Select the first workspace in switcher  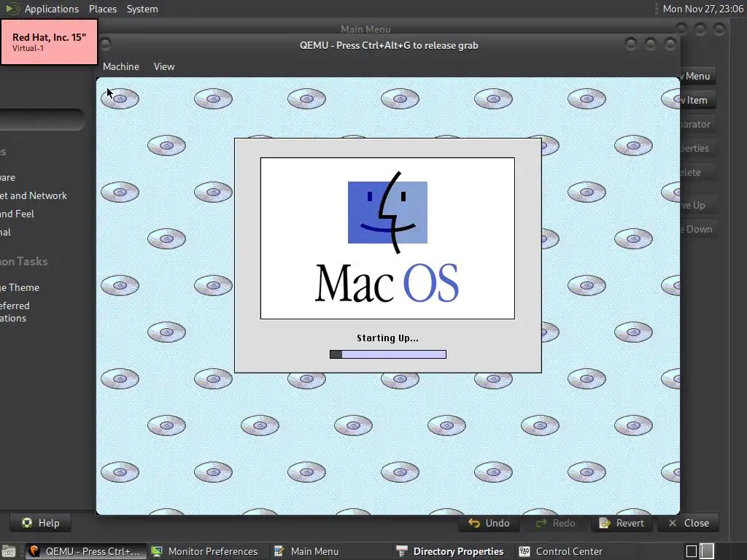point(692,551)
